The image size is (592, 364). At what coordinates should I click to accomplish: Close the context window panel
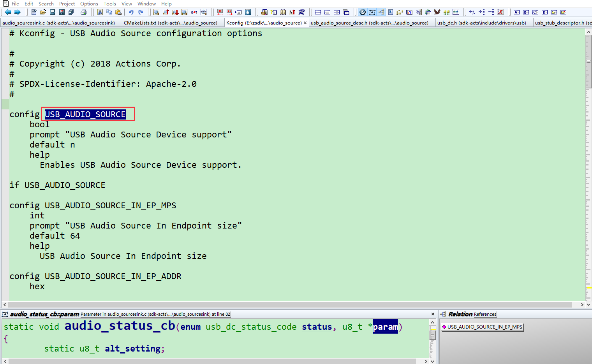433,314
